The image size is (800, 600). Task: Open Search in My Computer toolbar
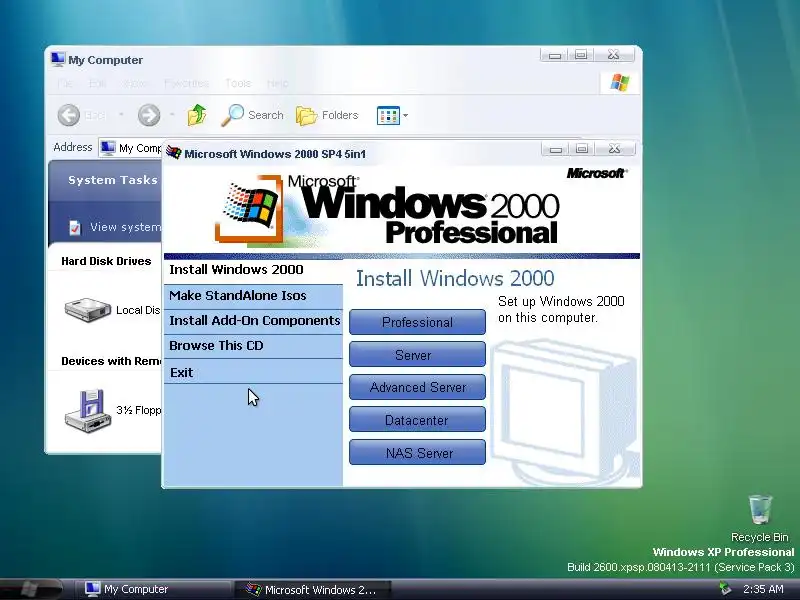[253, 115]
